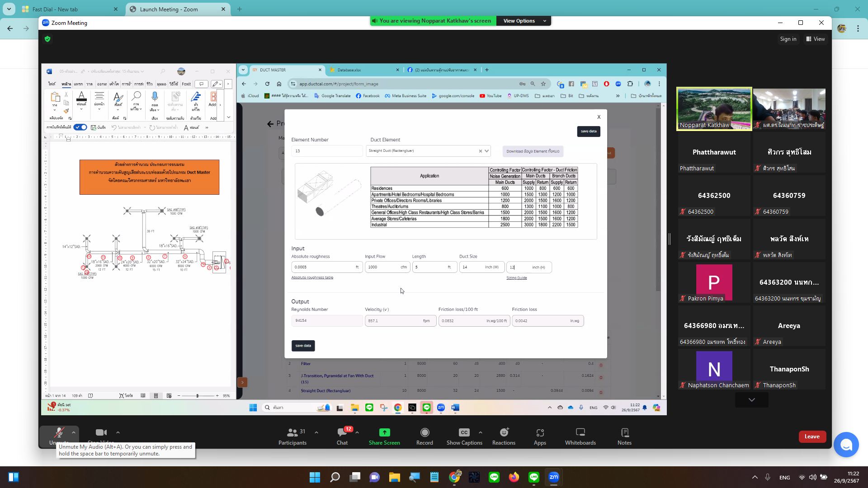Viewport: 868px width, 488px height.
Task: Click the Chrome icon on the taskbar
Action: point(454,477)
